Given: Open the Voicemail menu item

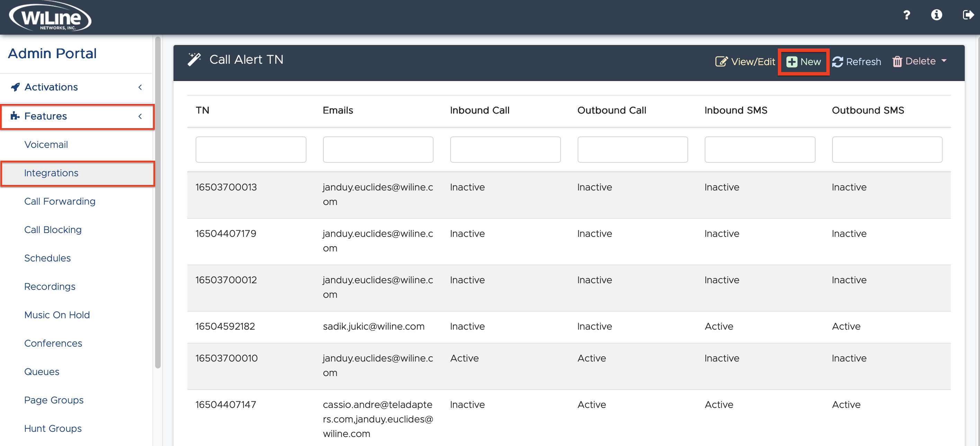Looking at the screenshot, I should click(x=46, y=145).
